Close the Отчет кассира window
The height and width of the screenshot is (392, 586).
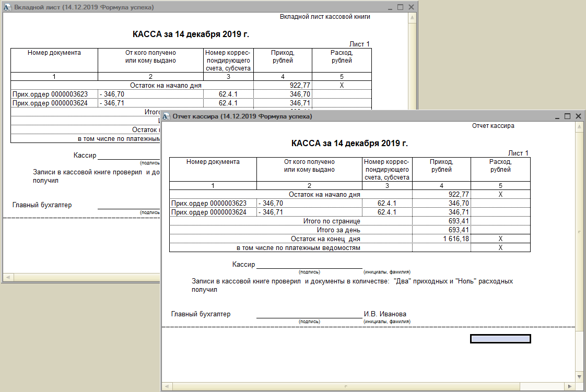tap(578, 116)
